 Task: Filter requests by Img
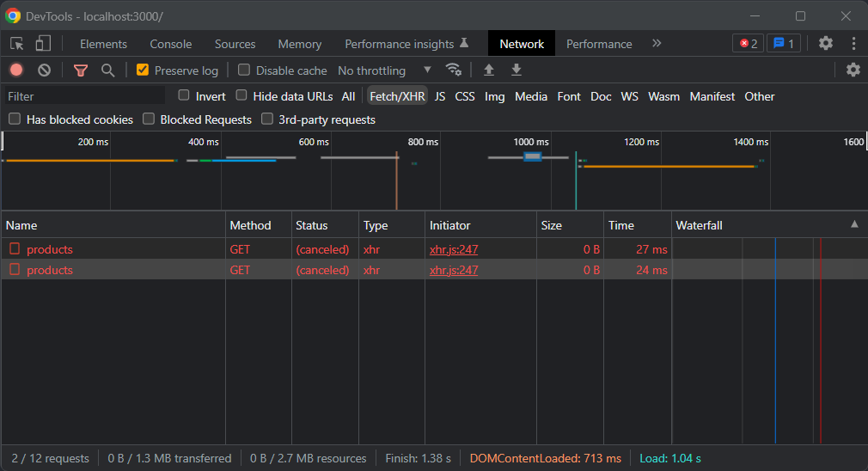pyautogui.click(x=495, y=96)
